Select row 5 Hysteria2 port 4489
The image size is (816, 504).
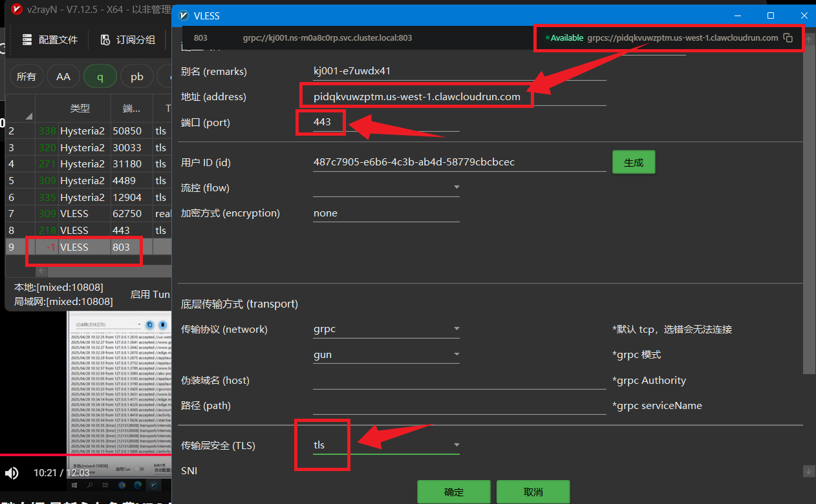click(89, 180)
